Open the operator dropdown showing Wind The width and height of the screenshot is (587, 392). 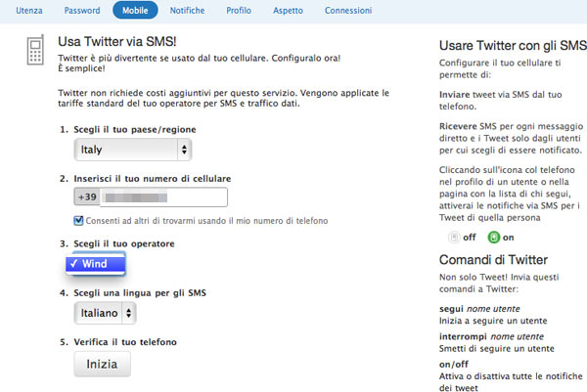point(95,264)
